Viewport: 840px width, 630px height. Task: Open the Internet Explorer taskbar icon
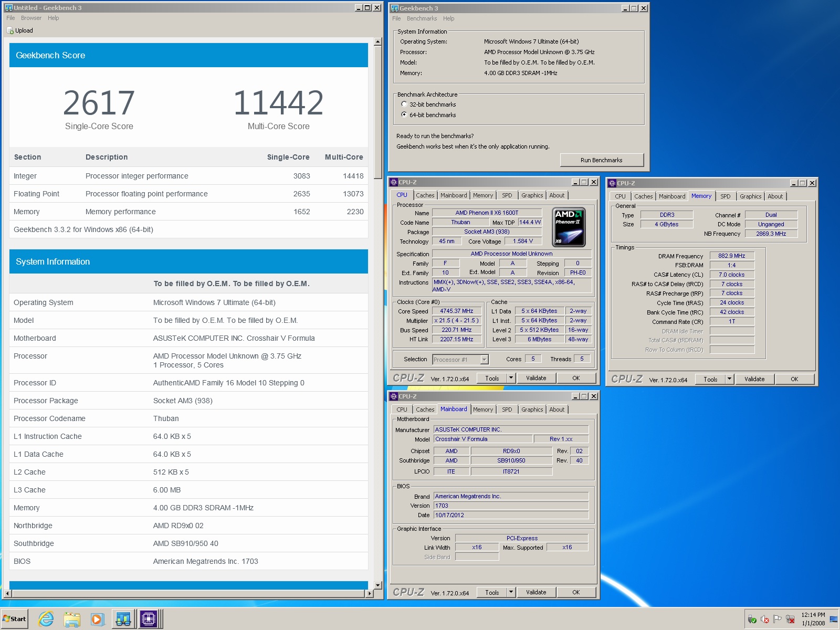pos(46,619)
